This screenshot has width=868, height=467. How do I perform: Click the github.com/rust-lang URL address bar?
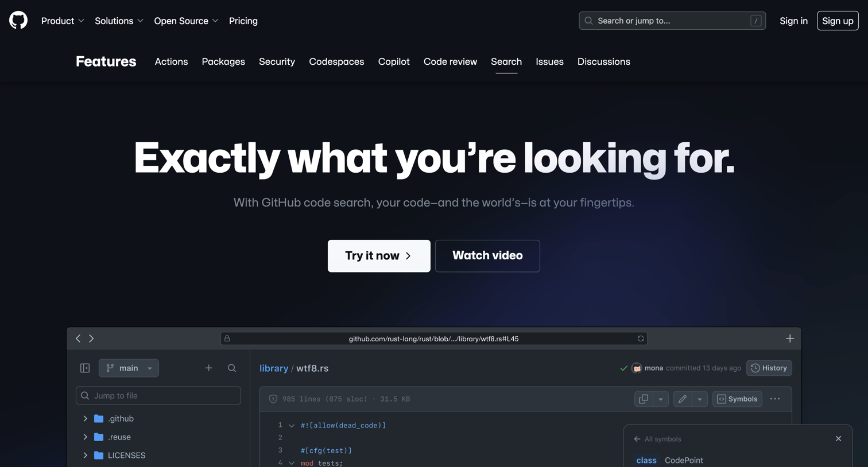coord(434,338)
